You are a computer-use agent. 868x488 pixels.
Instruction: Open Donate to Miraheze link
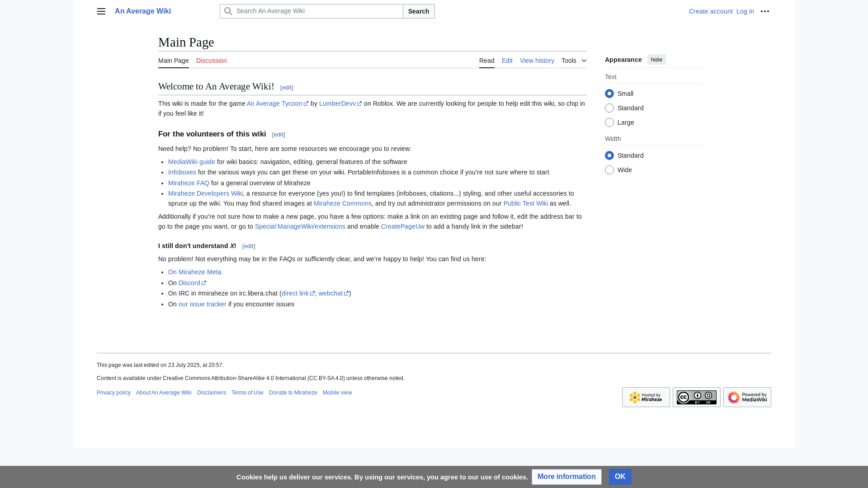coord(293,393)
